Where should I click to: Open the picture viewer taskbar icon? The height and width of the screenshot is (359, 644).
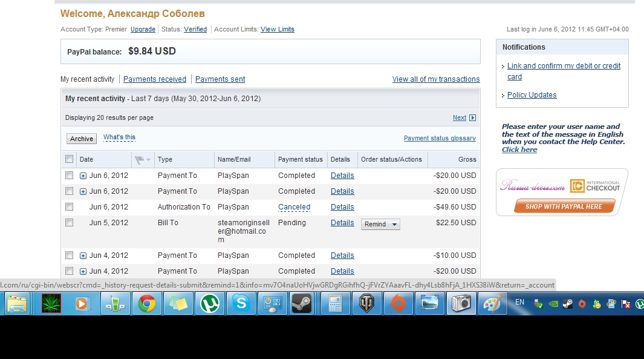coord(429,304)
